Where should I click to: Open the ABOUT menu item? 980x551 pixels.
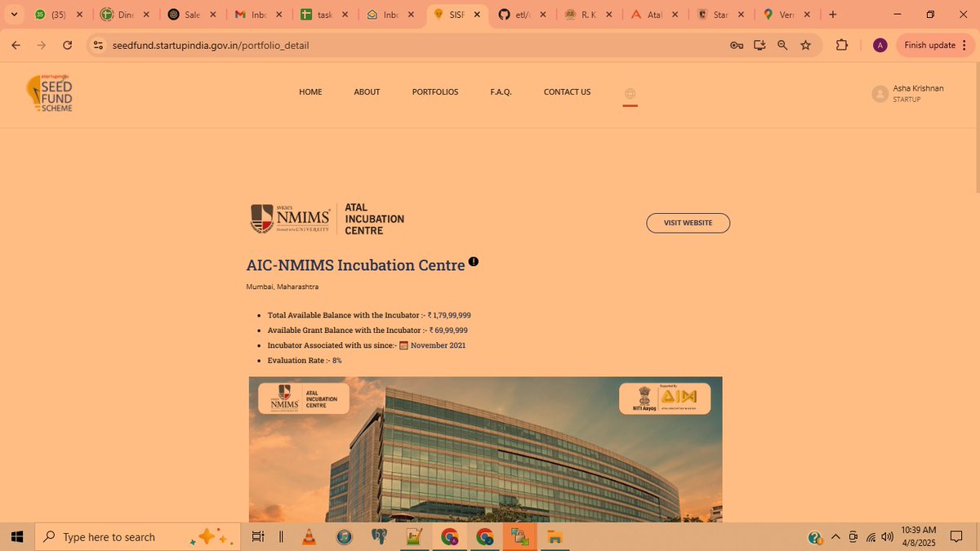click(367, 92)
